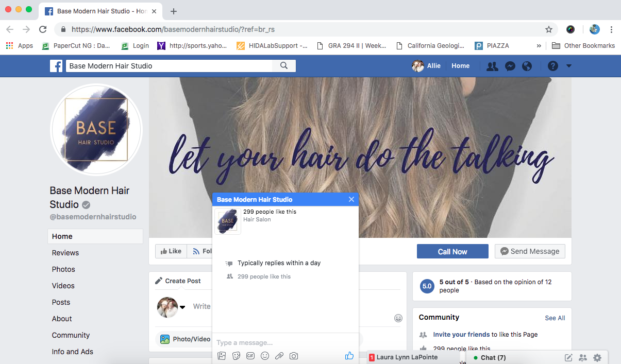
Task: Click the Chrome profile avatar icon
Action: pyautogui.click(x=595, y=29)
